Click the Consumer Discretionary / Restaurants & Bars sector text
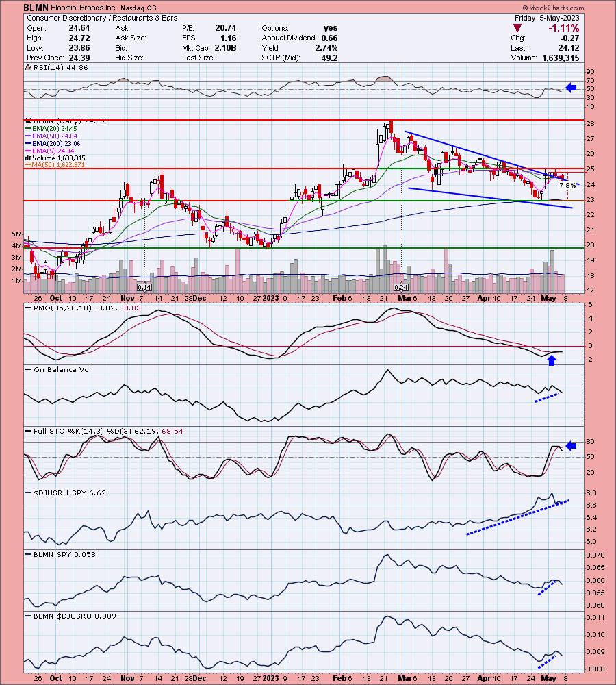Image resolution: width=616 pixels, height=685 pixels. tap(102, 18)
